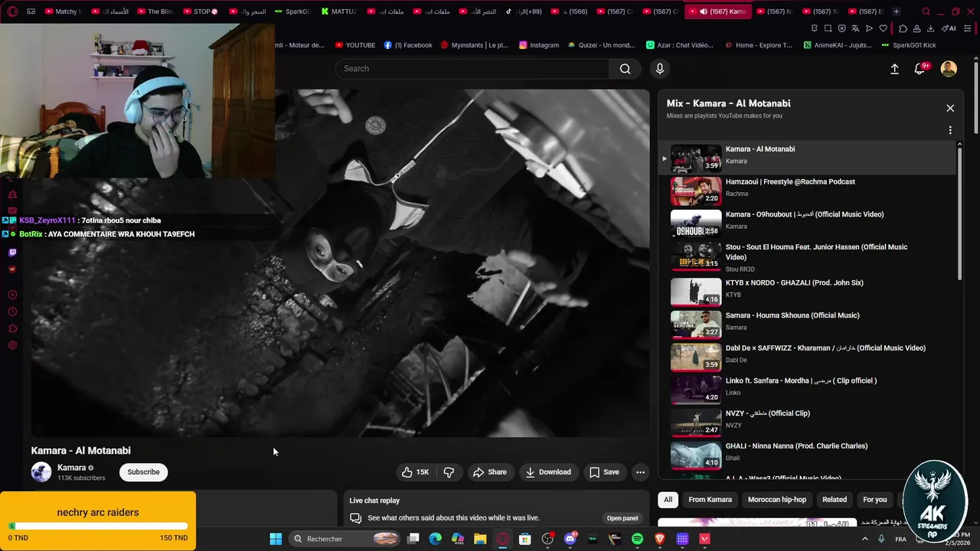Show hidden system tray icons
Image resolution: width=980 pixels, height=551 pixels.
[x=865, y=539]
